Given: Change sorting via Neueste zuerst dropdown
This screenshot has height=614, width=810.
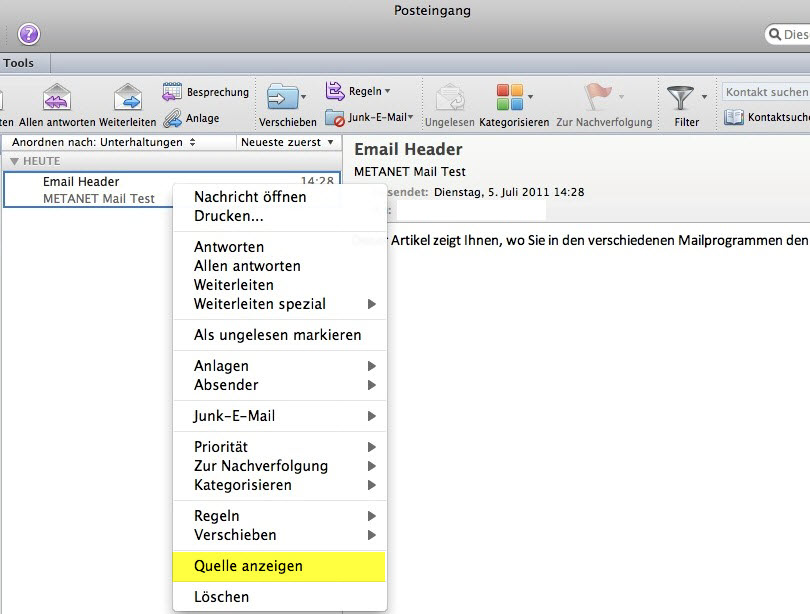Looking at the screenshot, I should (x=287, y=142).
